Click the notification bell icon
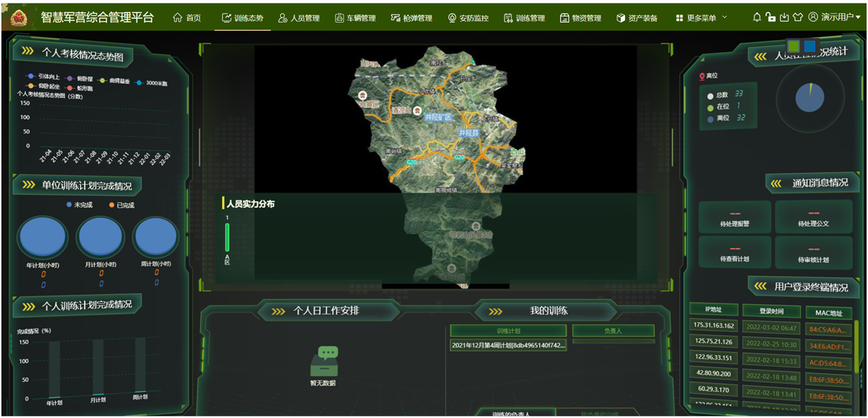868x418 pixels. click(x=757, y=17)
